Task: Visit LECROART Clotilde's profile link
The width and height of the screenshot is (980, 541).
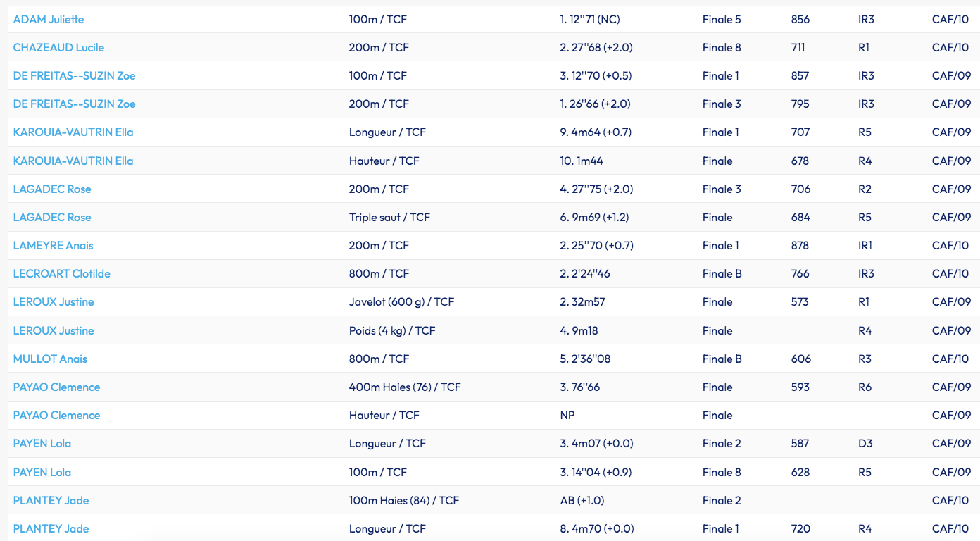Action: (62, 273)
